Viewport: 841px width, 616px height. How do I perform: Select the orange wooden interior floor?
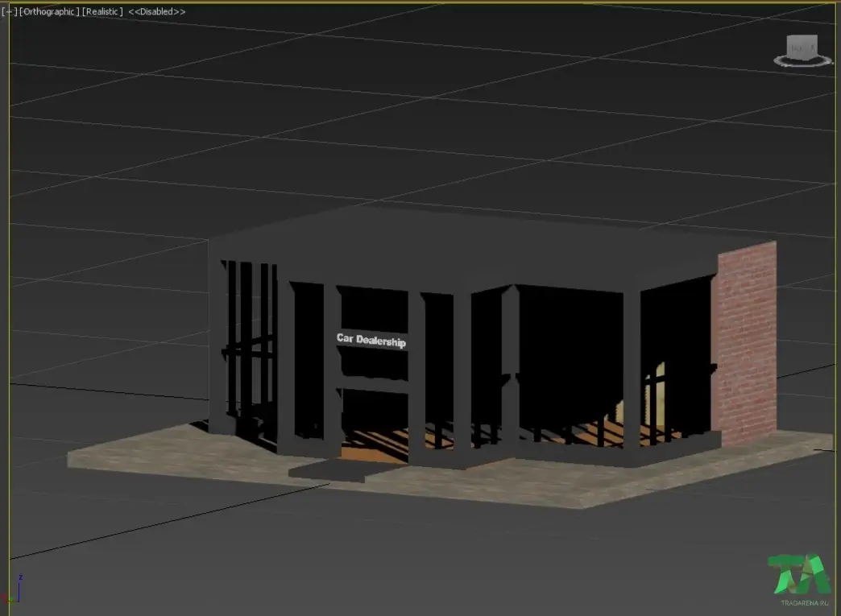(x=375, y=446)
